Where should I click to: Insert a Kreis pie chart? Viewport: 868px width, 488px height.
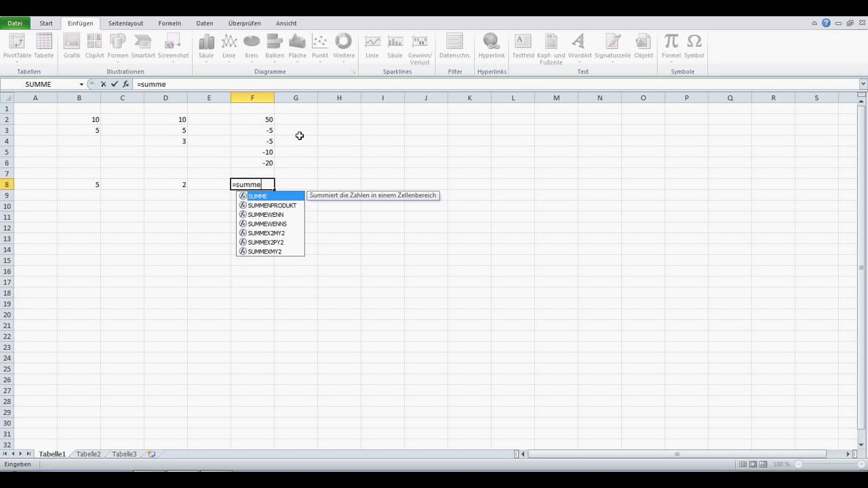[252, 47]
